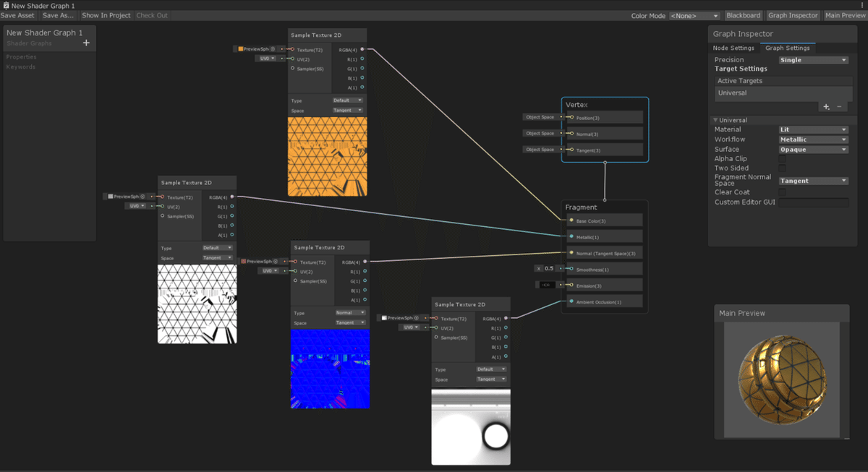
Task: Click the Custom Editor GUI text field
Action: [x=813, y=202]
